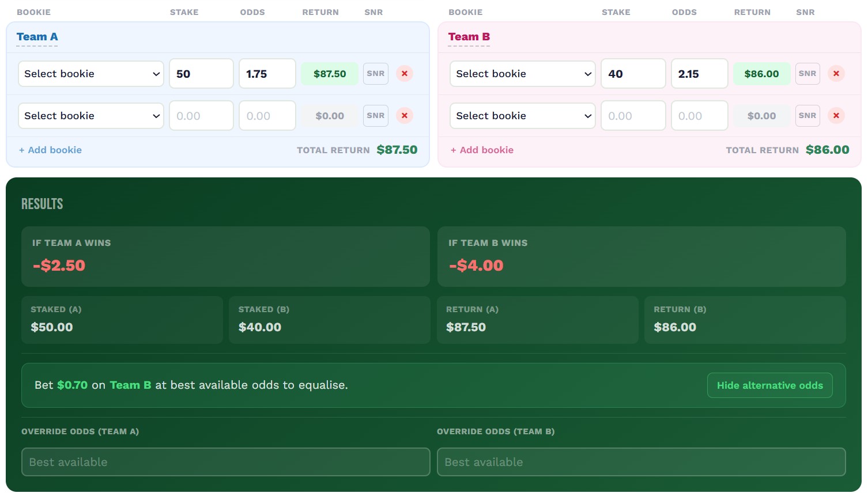
Task: Click Team B's total return $86.00
Action: 828,150
